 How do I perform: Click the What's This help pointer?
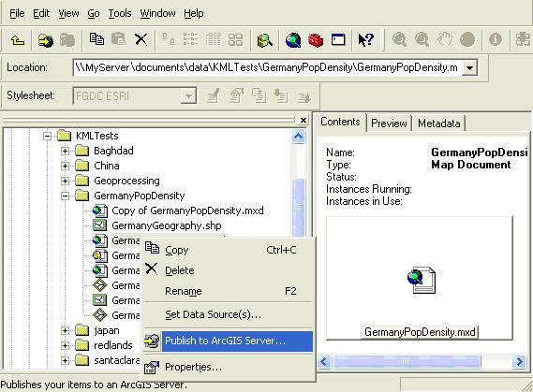coord(365,39)
